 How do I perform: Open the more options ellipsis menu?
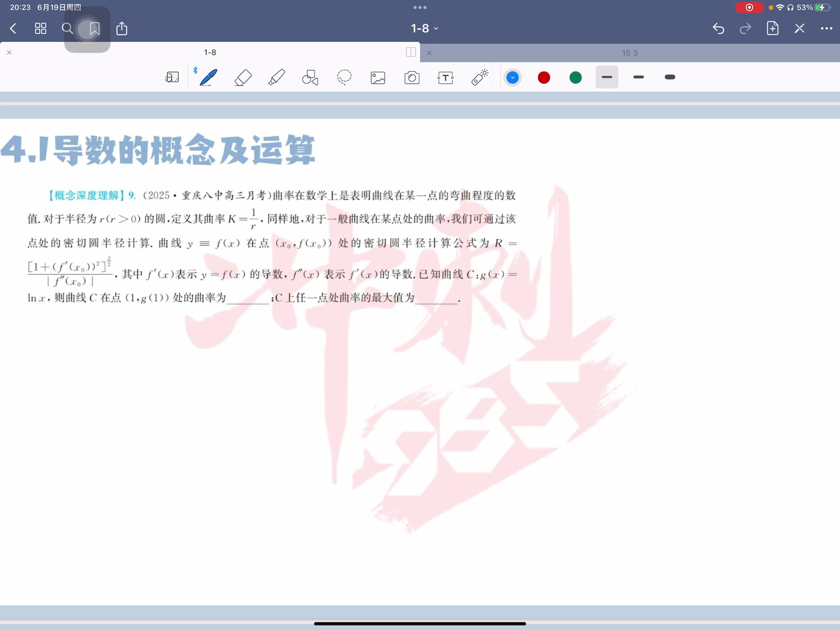tap(826, 29)
